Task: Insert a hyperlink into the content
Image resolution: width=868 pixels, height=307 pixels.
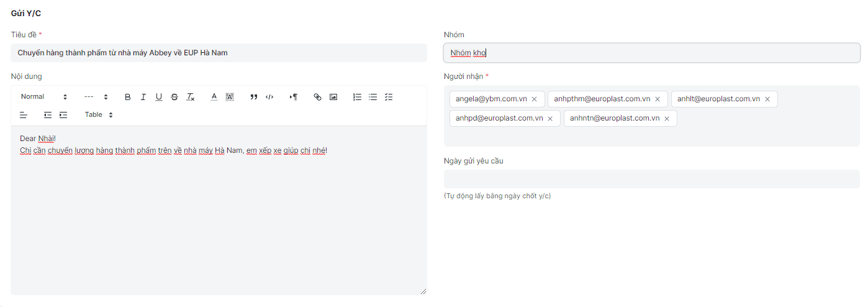Action: tap(317, 97)
